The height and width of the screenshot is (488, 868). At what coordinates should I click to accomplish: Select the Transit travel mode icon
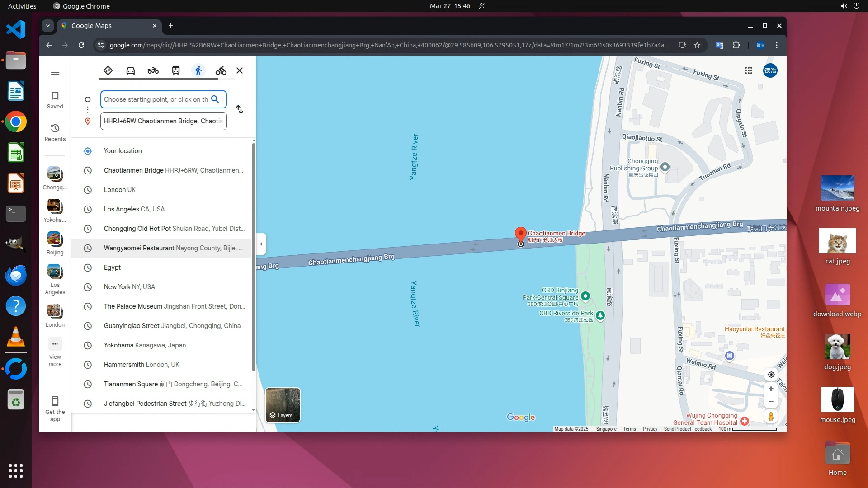point(176,70)
